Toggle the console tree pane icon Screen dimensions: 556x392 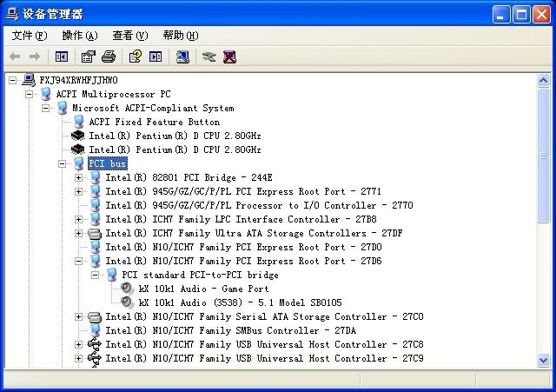pyautogui.click(x=62, y=56)
